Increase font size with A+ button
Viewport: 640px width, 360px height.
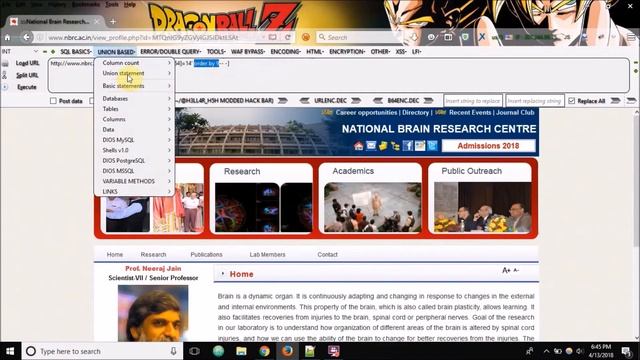pyautogui.click(x=506, y=270)
